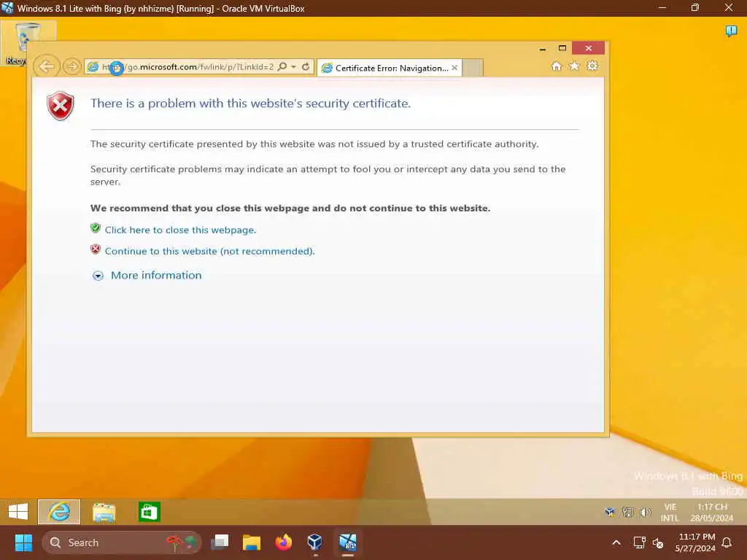Viewport: 747px width, 560px height.
Task: Show hidden icons chevron in host tray
Action: [616, 542]
